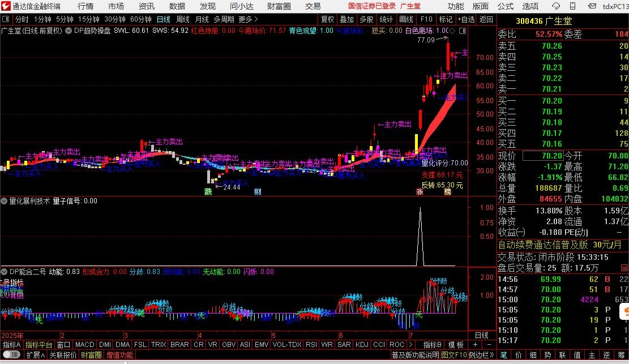This screenshot has width=629, height=364.
Task: Switch chart to 周线 period
Action: point(183,19)
